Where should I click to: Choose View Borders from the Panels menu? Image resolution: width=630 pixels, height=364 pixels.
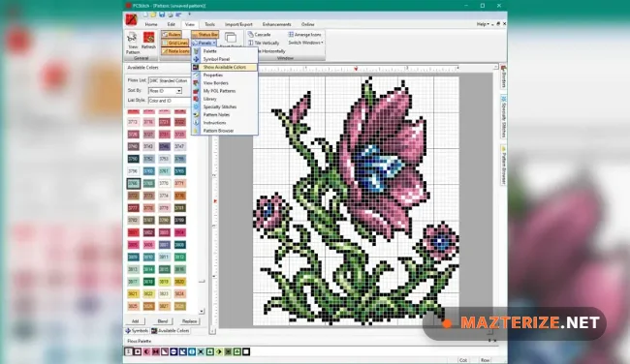224,83
